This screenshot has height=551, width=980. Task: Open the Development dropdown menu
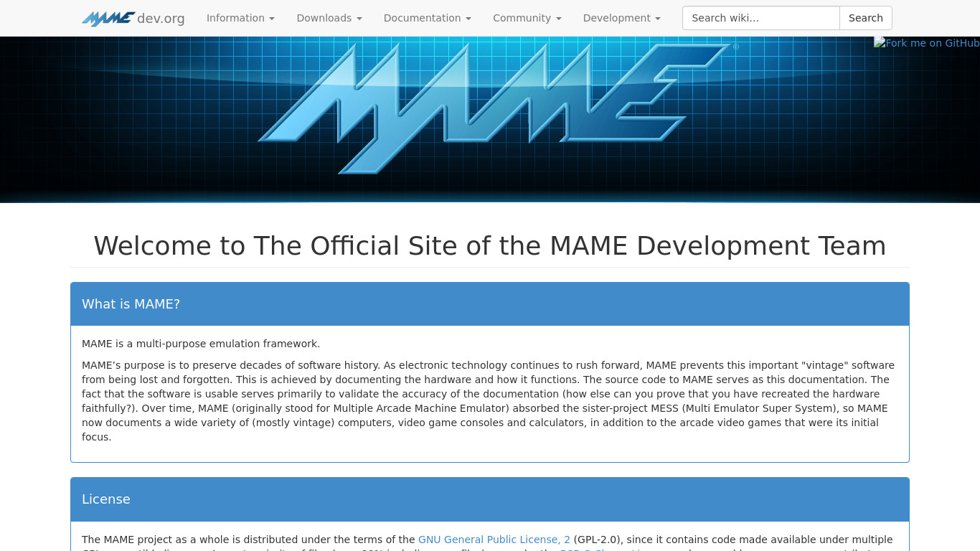pyautogui.click(x=622, y=18)
